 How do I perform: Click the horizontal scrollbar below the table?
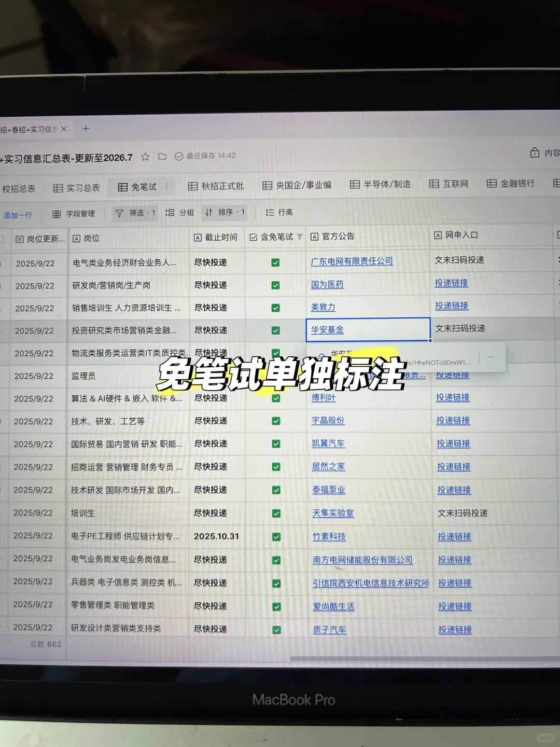(424, 658)
